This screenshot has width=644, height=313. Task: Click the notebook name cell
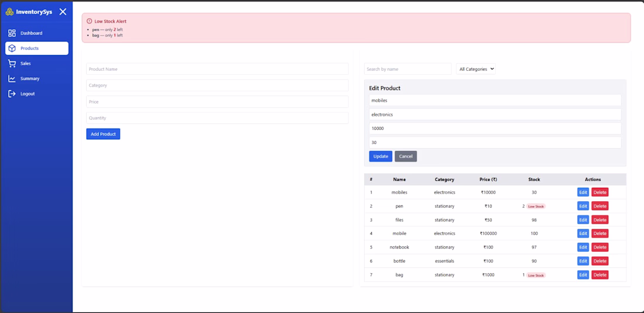399,247
